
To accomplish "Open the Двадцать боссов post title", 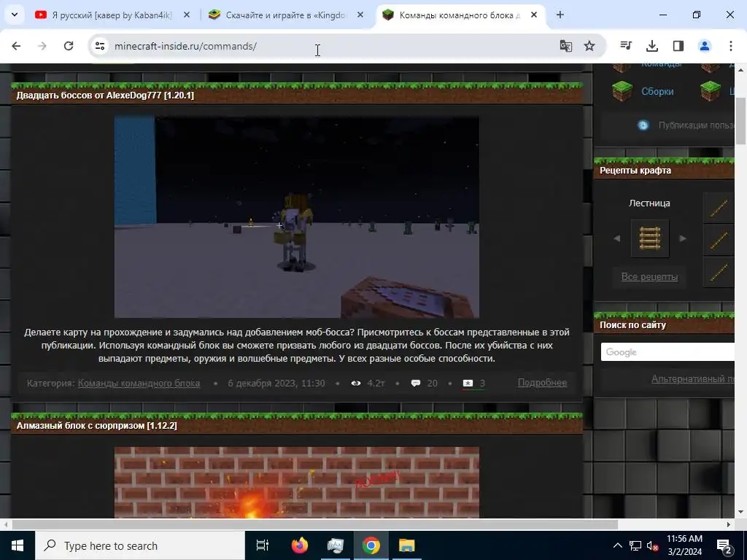I will (x=105, y=96).
